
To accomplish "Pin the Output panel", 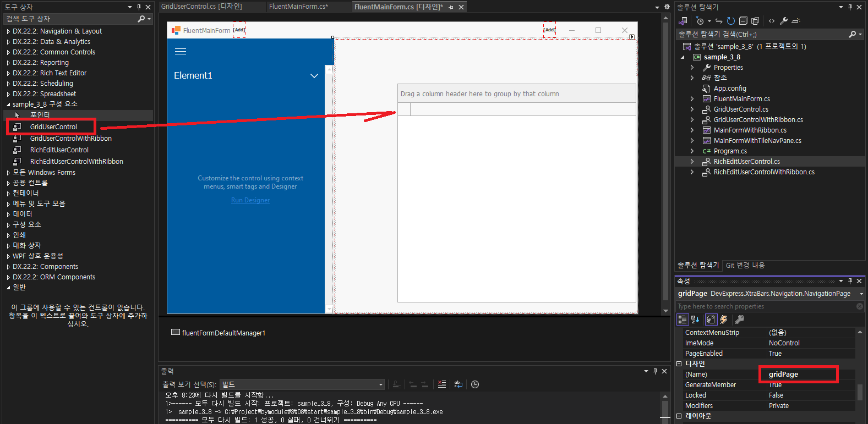I will tap(655, 371).
